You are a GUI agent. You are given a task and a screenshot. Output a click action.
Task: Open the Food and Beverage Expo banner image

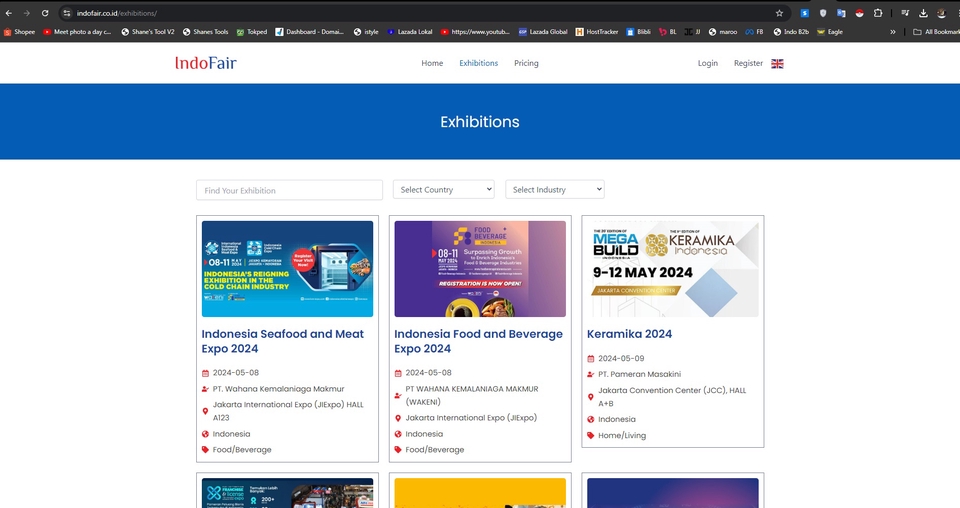tap(480, 269)
